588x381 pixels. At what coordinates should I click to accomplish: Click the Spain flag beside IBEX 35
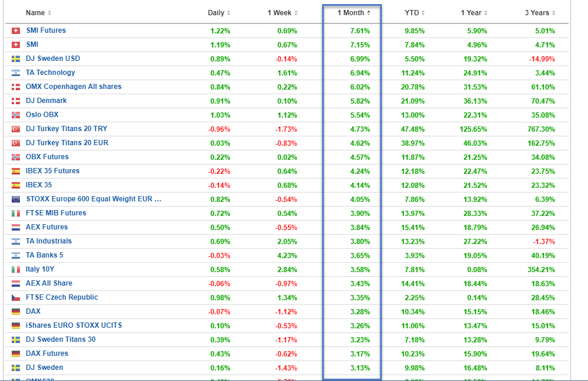pos(16,186)
